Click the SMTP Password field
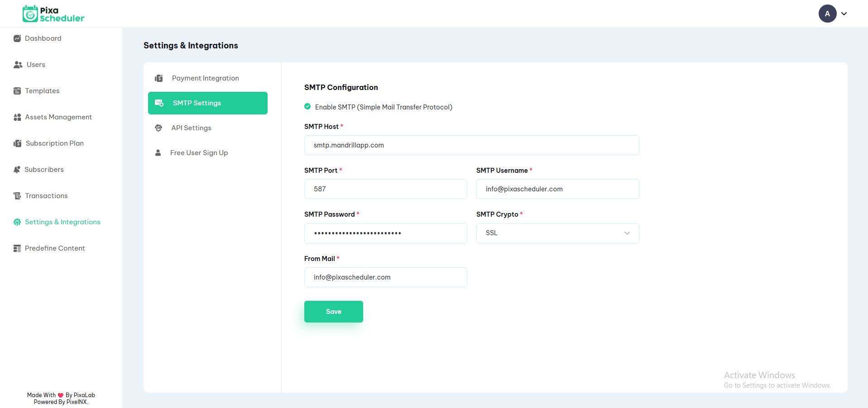The image size is (868, 408). coord(385,233)
